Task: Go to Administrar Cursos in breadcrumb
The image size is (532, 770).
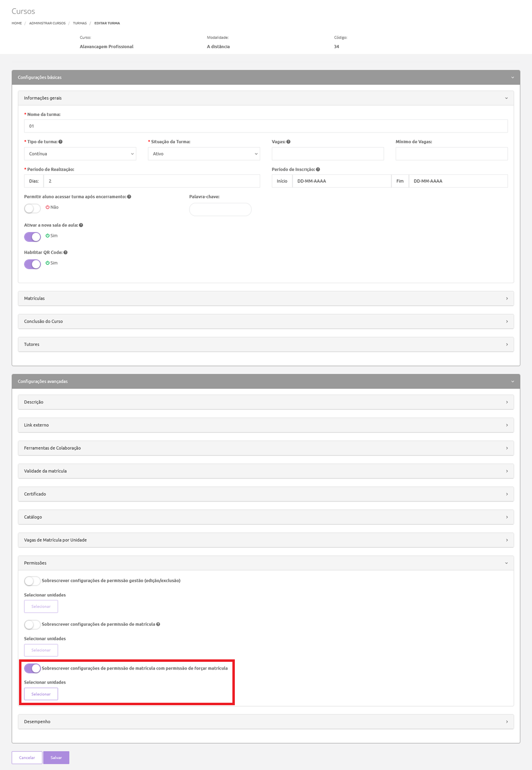Action: (x=47, y=23)
